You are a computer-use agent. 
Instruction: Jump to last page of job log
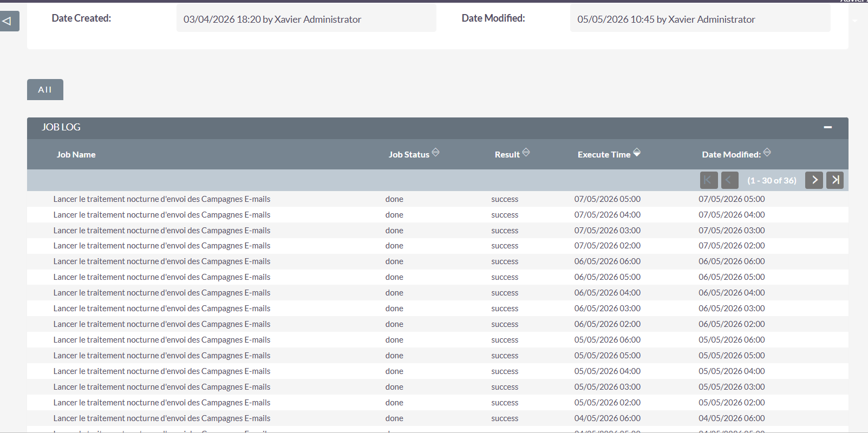pyautogui.click(x=835, y=180)
